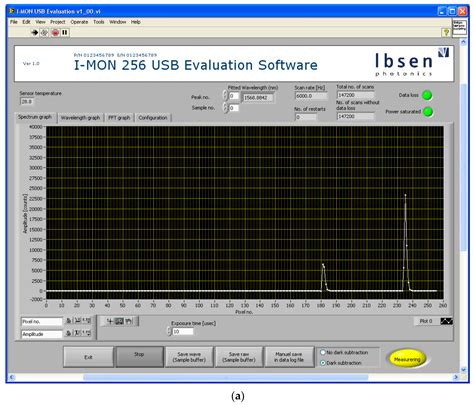Click the No. of restarts value field
The height and width of the screenshot is (405, 474).
(x=306, y=117)
